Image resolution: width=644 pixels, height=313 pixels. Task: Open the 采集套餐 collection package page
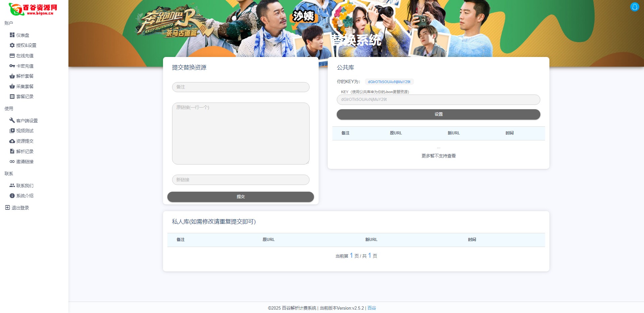point(24,86)
